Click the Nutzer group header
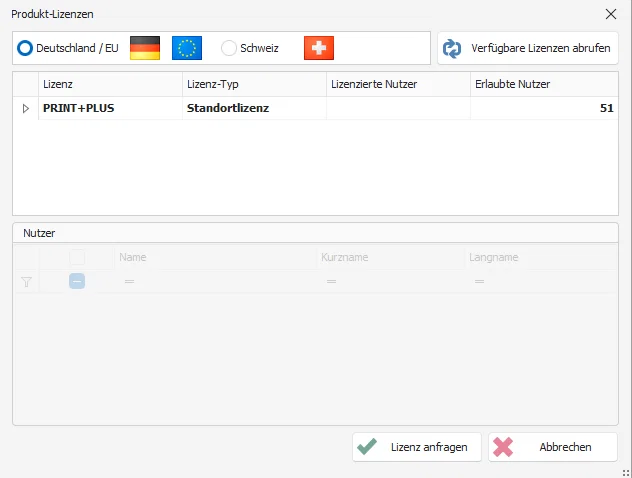The image size is (632, 478). pyautogui.click(x=315, y=233)
